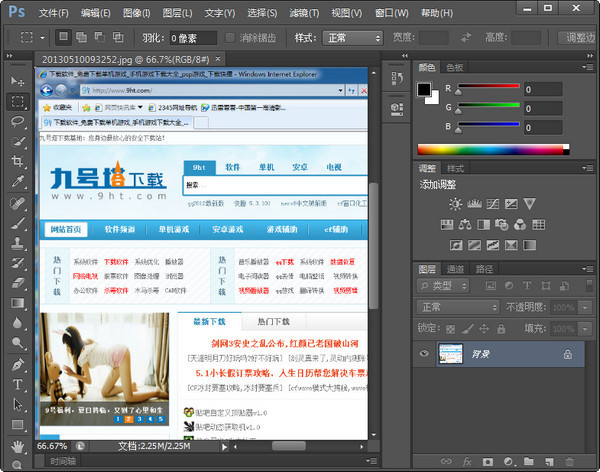This screenshot has width=600, height=472.
Task: Open tool preset picker arrow
Action: tap(42, 38)
